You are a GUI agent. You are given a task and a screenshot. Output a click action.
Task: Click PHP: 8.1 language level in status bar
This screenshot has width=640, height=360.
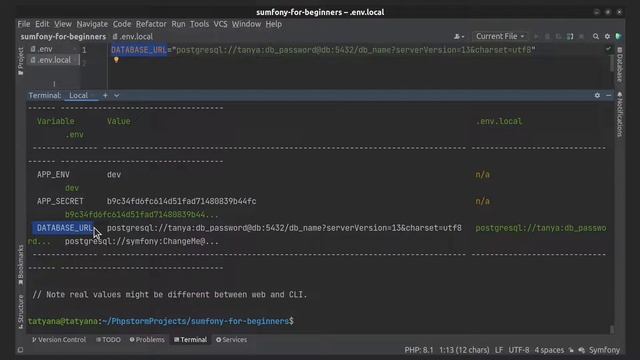(419, 350)
